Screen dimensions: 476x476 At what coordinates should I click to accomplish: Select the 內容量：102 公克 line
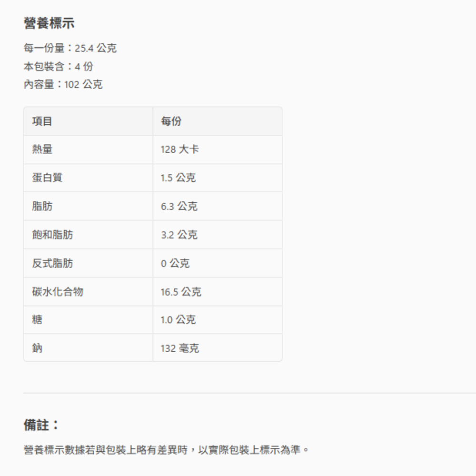point(63,85)
